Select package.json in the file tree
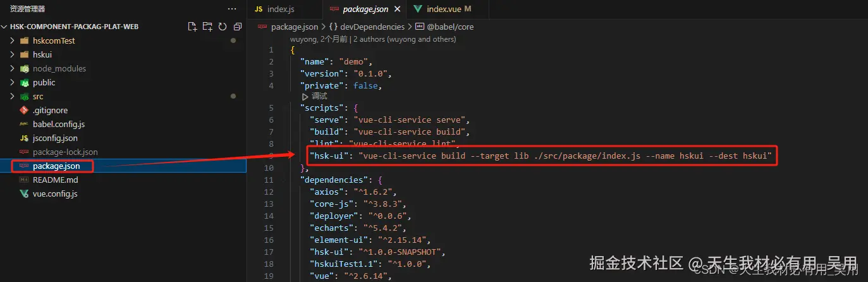The height and width of the screenshot is (282, 868). pyautogui.click(x=123, y=166)
